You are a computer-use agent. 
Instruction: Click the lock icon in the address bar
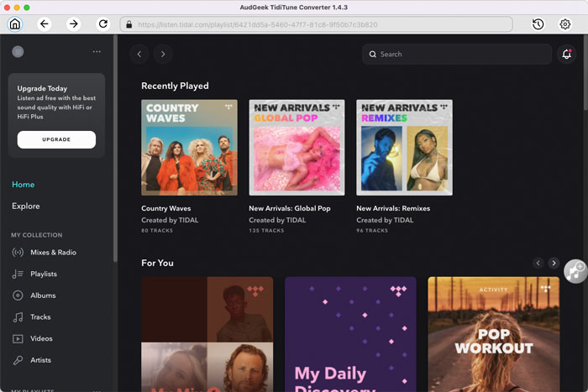pyautogui.click(x=129, y=24)
